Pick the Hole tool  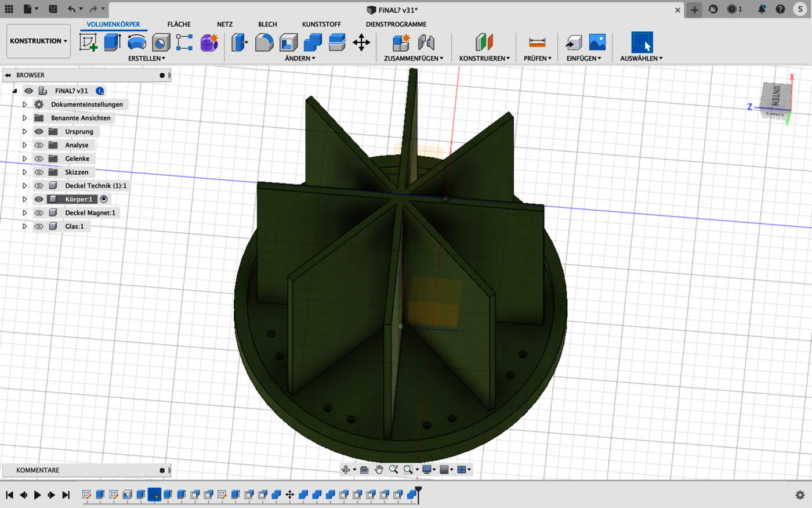tap(161, 42)
